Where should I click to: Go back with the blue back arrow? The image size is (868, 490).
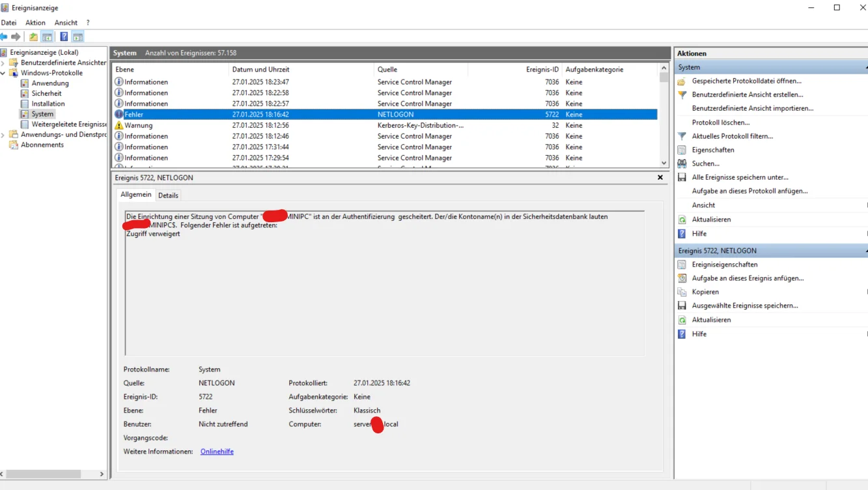click(4, 36)
